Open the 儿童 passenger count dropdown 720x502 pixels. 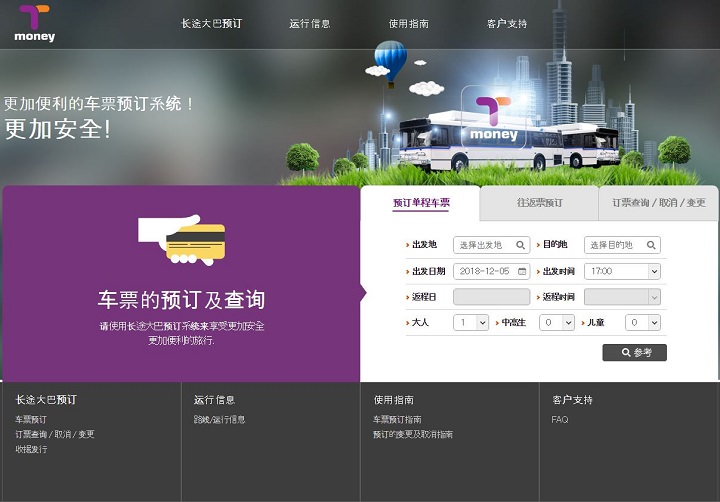pos(643,322)
